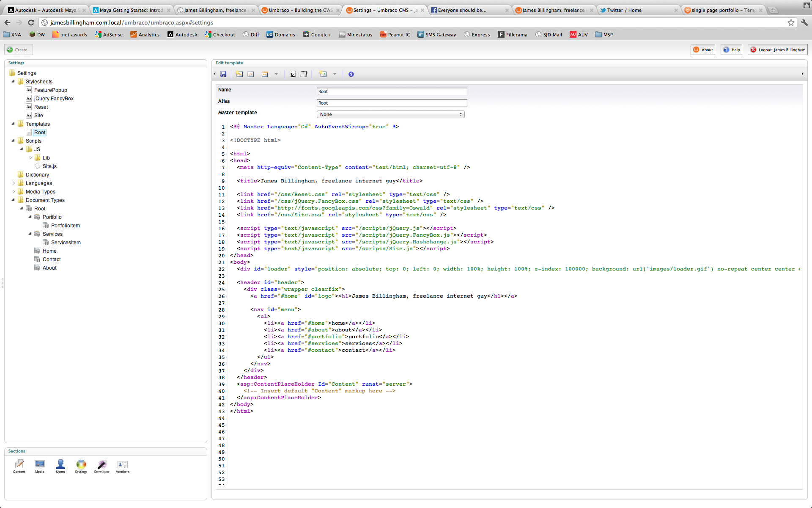Image resolution: width=812 pixels, height=508 pixels.
Task: Collapse the Document Types folder
Action: 13,200
